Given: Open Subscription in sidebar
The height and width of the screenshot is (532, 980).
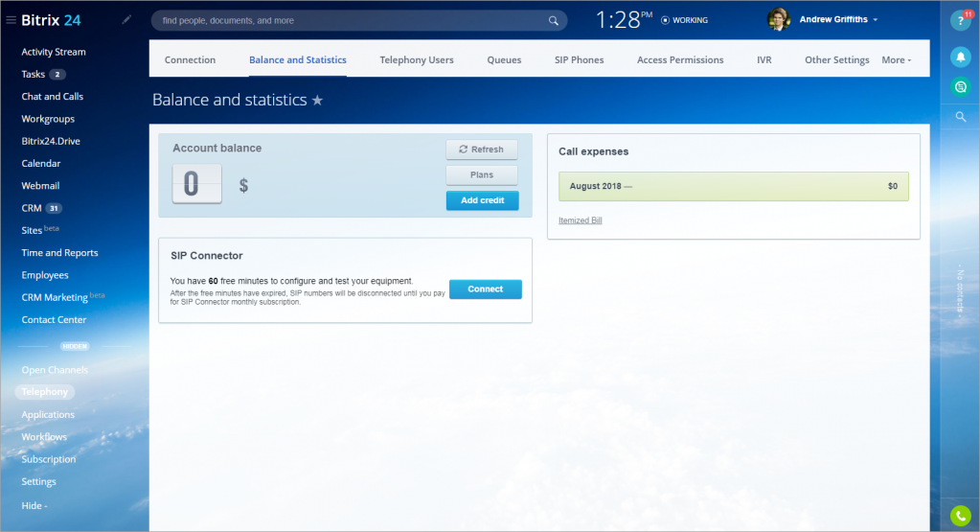Looking at the screenshot, I should tap(49, 459).
